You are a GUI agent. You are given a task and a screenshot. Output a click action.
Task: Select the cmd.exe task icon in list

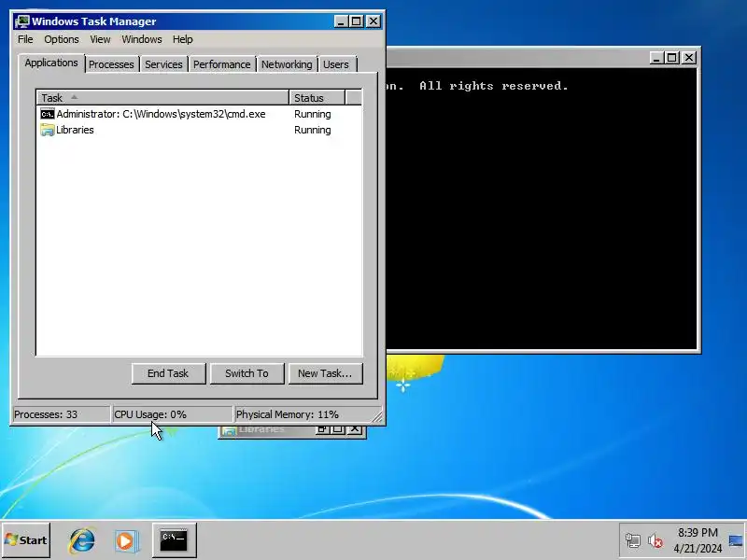click(48, 114)
